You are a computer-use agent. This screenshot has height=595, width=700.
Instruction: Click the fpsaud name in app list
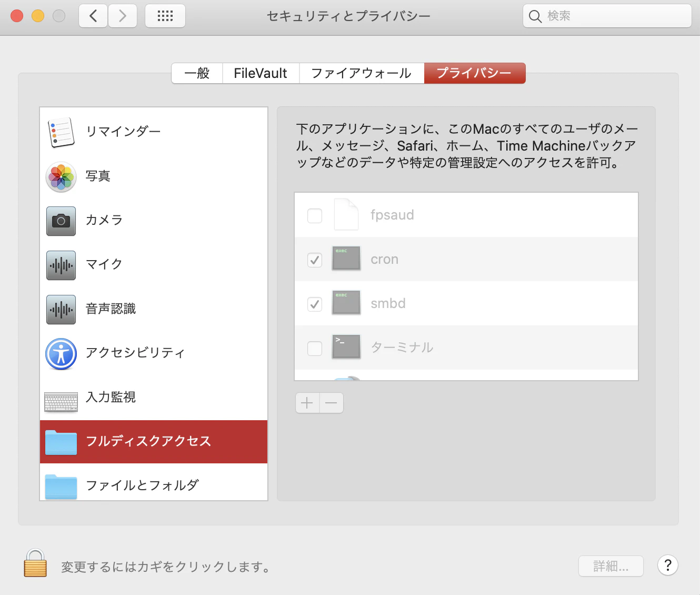coord(392,215)
